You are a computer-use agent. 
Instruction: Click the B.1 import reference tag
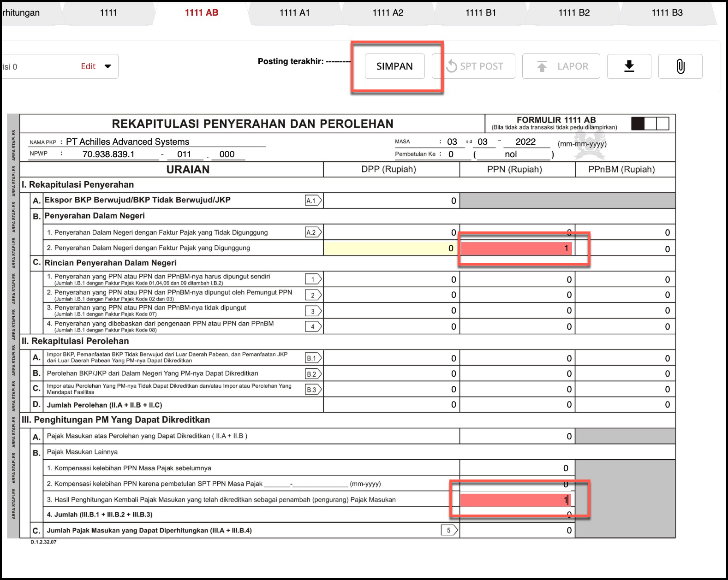(313, 358)
